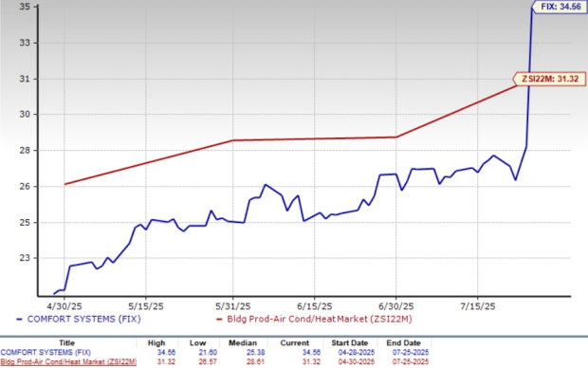588x368 pixels.
Task: Click the Title column header
Action: tap(66, 343)
